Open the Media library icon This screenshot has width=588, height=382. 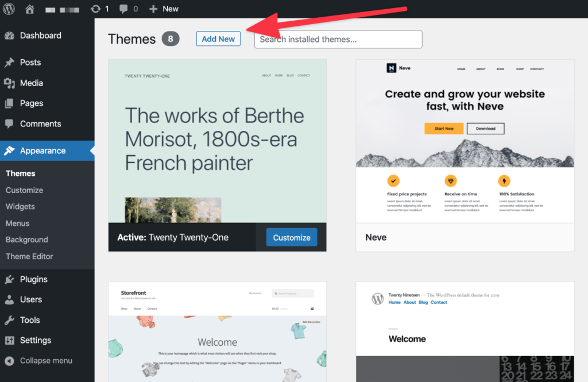9,83
